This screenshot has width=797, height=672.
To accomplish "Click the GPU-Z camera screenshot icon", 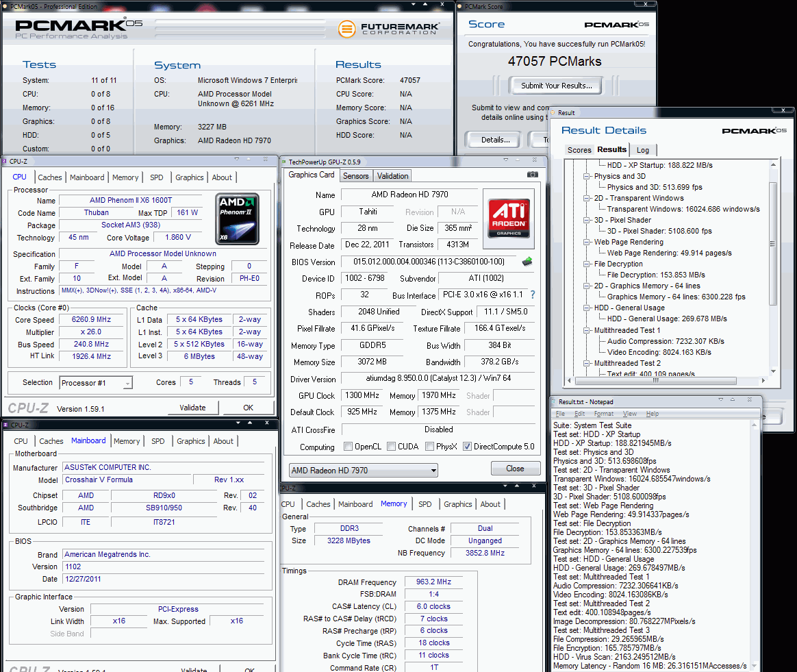I will pyautogui.click(x=532, y=175).
